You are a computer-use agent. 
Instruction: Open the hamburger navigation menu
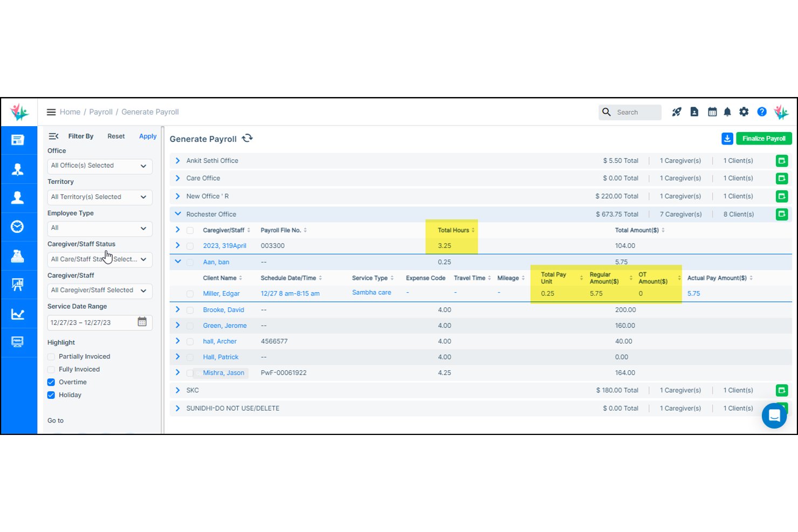51,112
